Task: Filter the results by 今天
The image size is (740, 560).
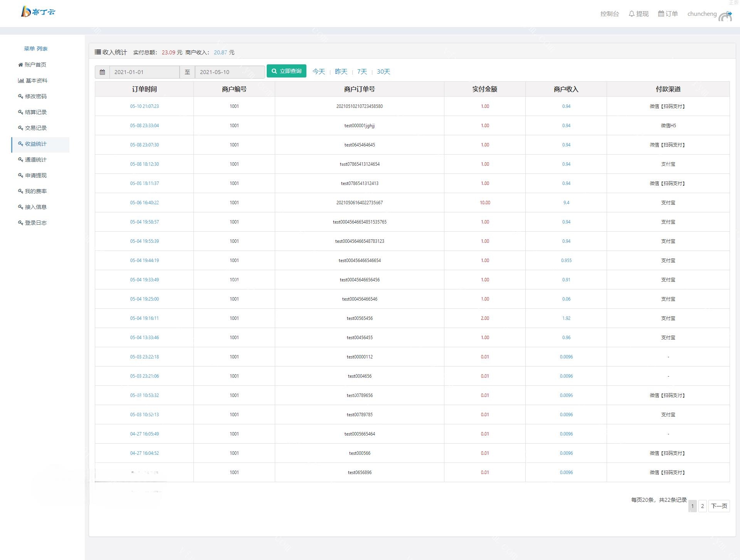Action: pos(318,72)
